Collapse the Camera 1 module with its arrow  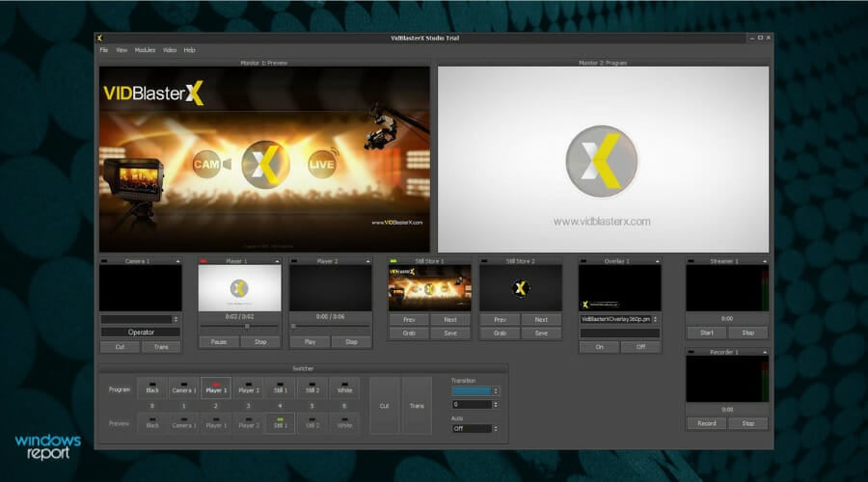coord(177,261)
